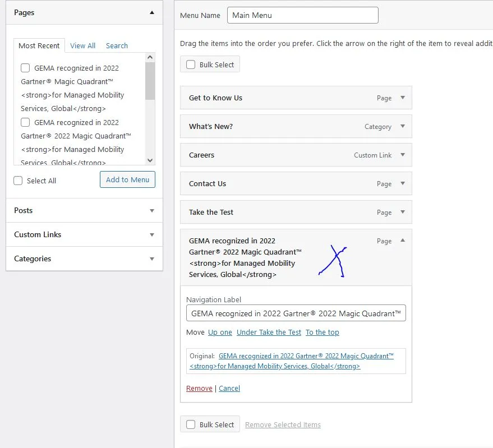Click the Pages panel heading
The image size is (493, 448).
pyautogui.click(x=24, y=12)
